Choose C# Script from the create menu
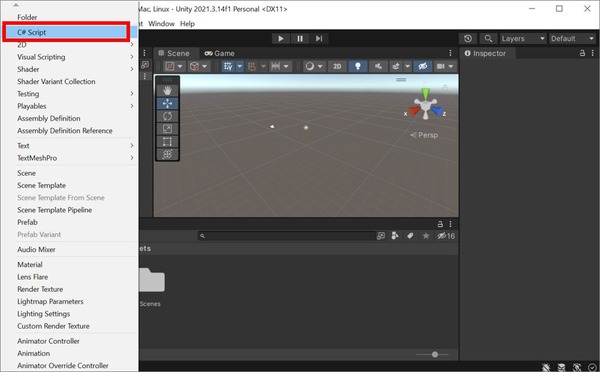The width and height of the screenshot is (600, 372). point(70,32)
